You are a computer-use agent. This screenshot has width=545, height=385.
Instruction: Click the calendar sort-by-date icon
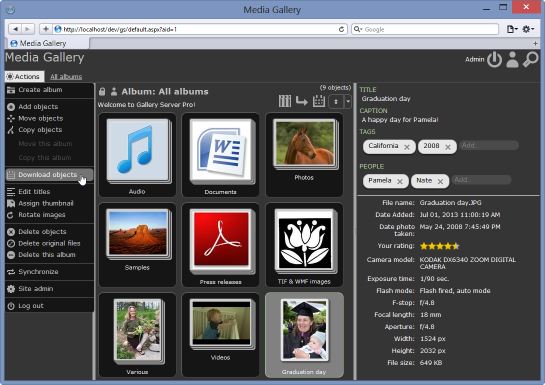click(319, 101)
